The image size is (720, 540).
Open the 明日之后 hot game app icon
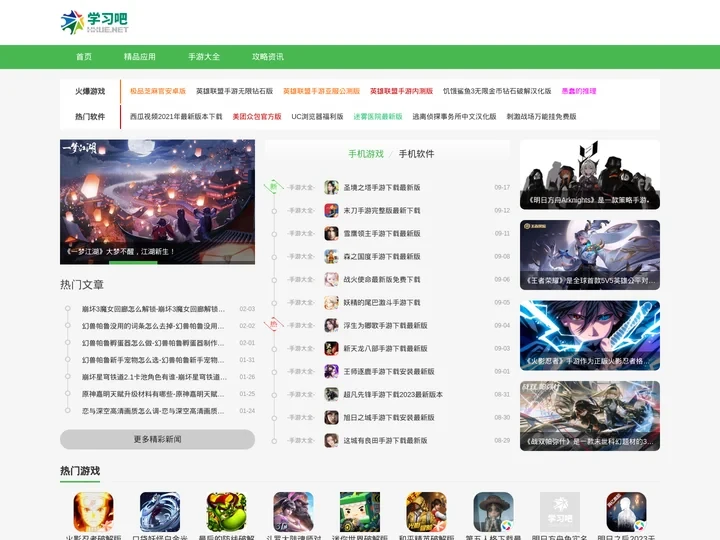(626, 512)
